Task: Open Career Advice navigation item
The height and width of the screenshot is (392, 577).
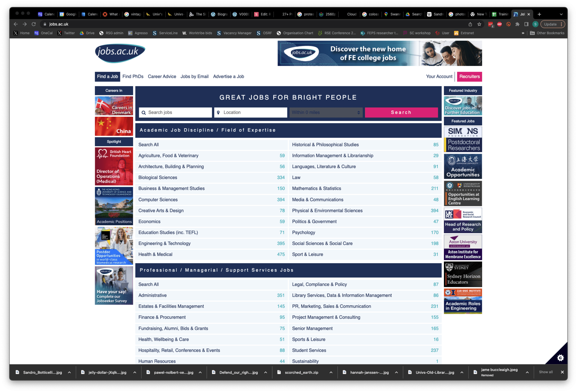Action: coord(162,77)
